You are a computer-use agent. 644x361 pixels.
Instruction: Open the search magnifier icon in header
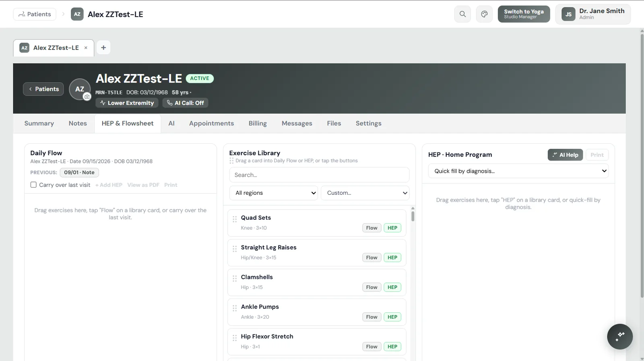[x=462, y=14]
